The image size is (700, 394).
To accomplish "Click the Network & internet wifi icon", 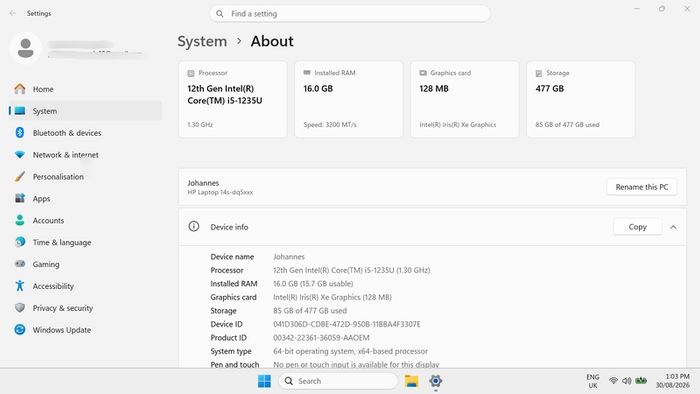I will [x=20, y=154].
